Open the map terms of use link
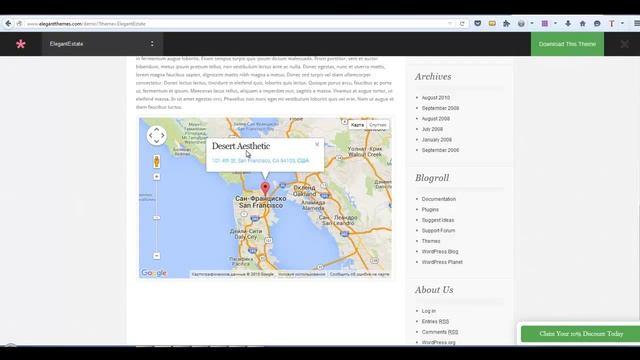Image resolution: width=640 pixels, height=360 pixels. pyautogui.click(x=302, y=274)
